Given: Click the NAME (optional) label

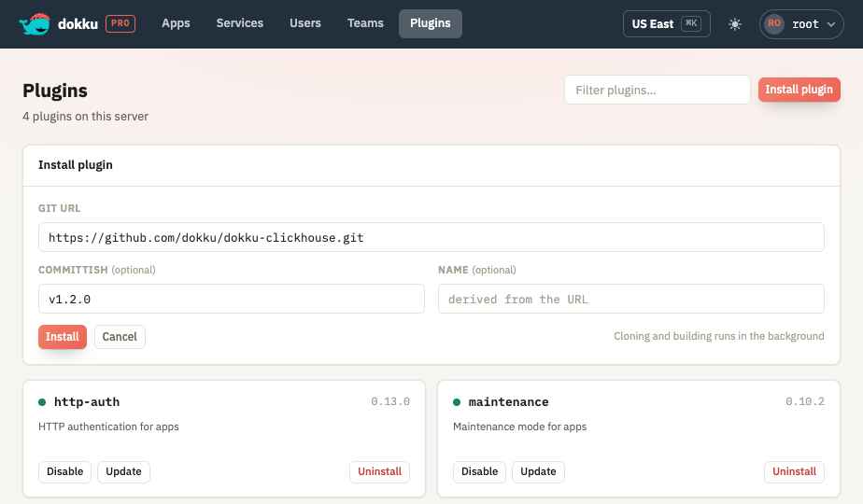Looking at the screenshot, I should [x=477, y=270].
